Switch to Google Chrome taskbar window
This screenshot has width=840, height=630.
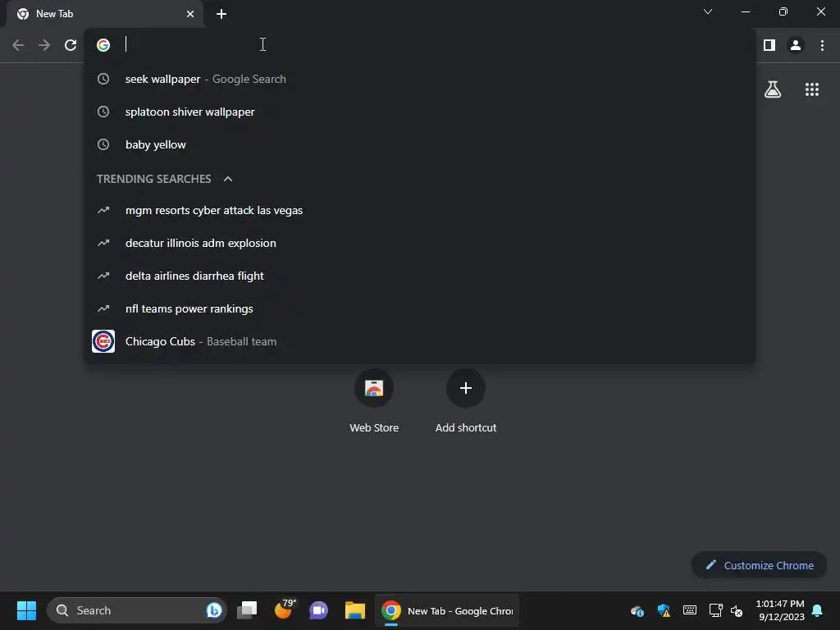(x=447, y=610)
